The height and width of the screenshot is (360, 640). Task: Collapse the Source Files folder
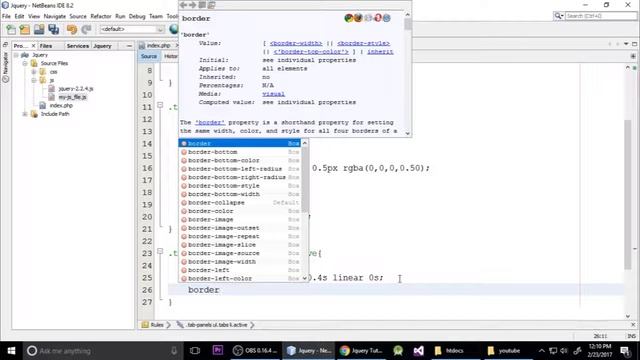25,63
